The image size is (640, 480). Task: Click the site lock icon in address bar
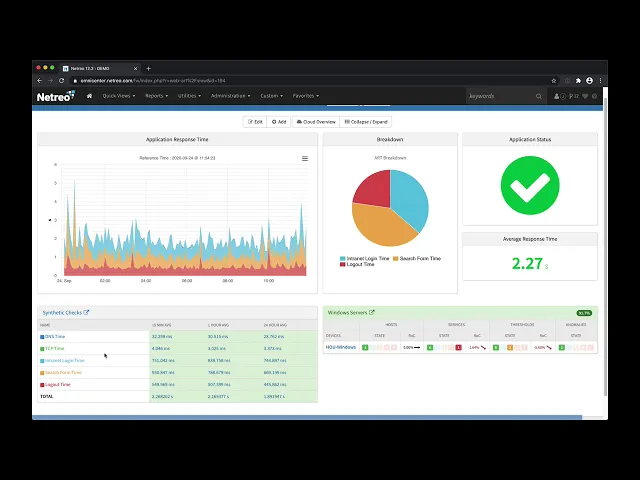75,81
